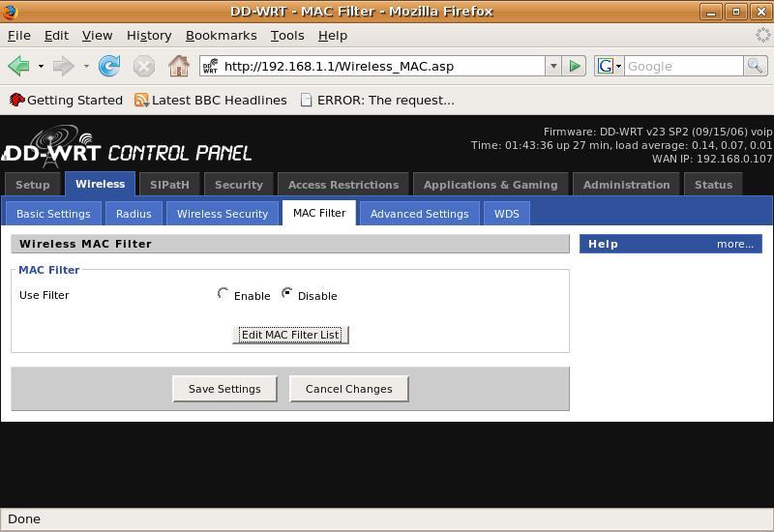Viewport: 774px width, 532px height.
Task: Open the Status tab
Action: point(713,184)
